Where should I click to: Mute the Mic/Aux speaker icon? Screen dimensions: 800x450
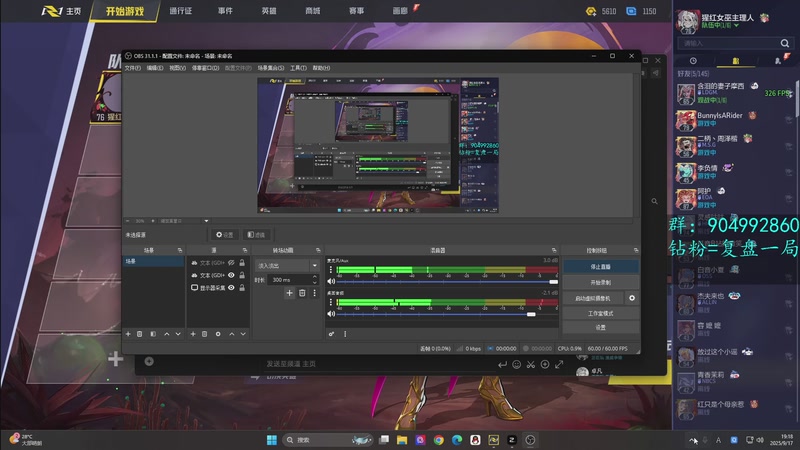(331, 281)
